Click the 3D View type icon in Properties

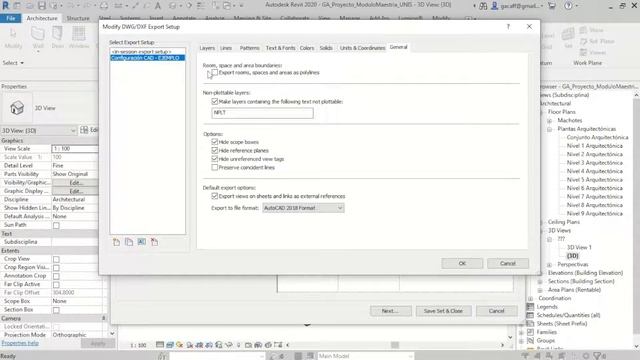[17, 108]
